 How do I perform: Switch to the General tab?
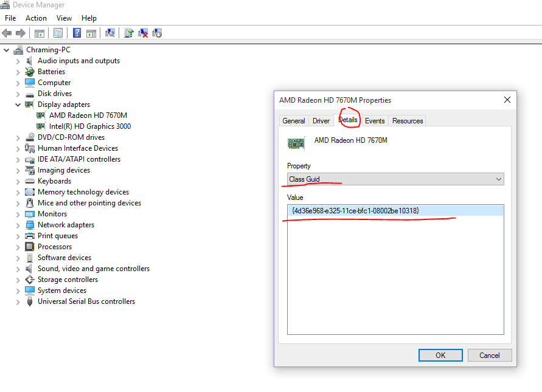[x=293, y=121]
